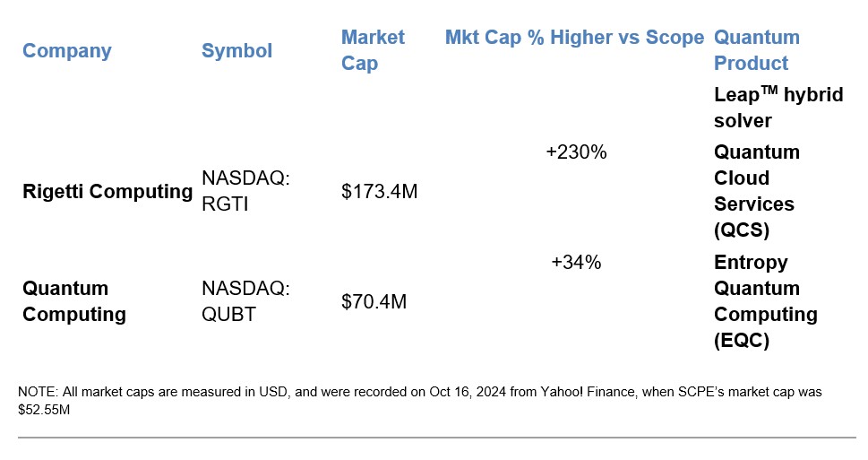Click the +230% percentage value
The height and width of the screenshot is (460, 868).
tap(576, 152)
